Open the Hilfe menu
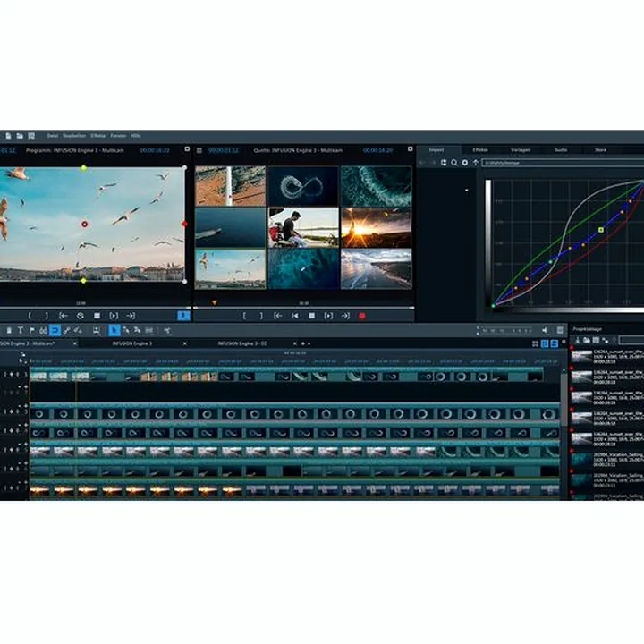The width and height of the screenshot is (644, 644). coord(136,136)
